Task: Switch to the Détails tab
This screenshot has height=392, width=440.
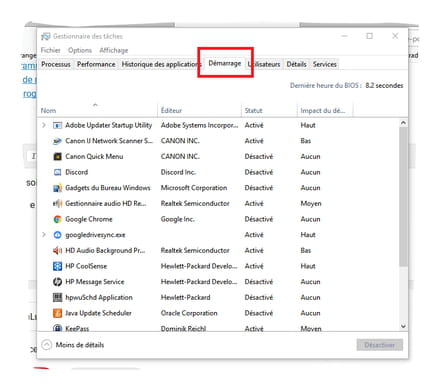Action: (x=296, y=64)
